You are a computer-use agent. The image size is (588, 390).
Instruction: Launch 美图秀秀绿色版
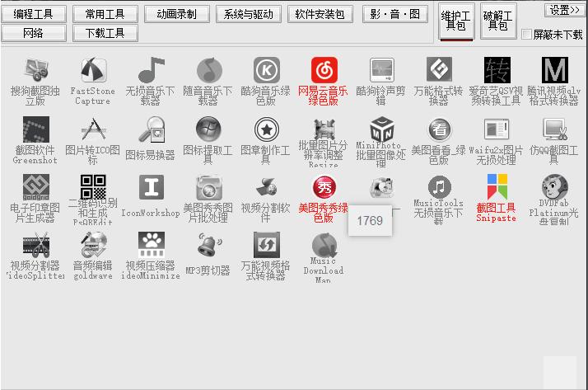[324, 187]
